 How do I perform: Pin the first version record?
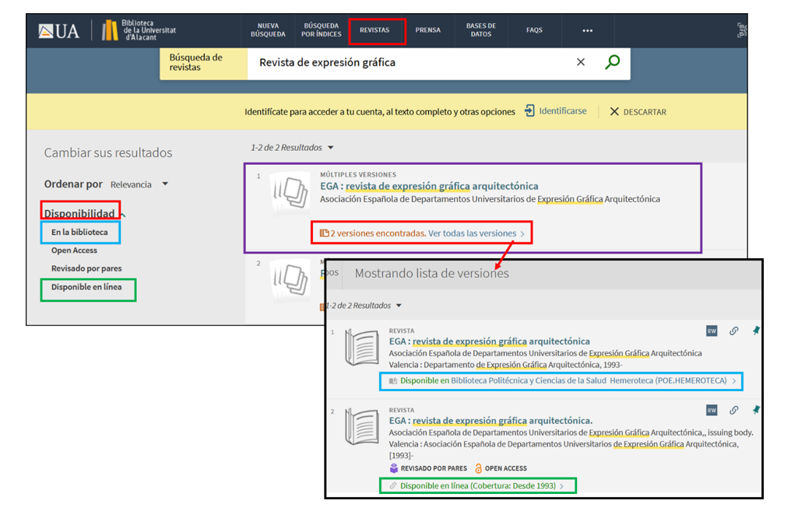(755, 331)
